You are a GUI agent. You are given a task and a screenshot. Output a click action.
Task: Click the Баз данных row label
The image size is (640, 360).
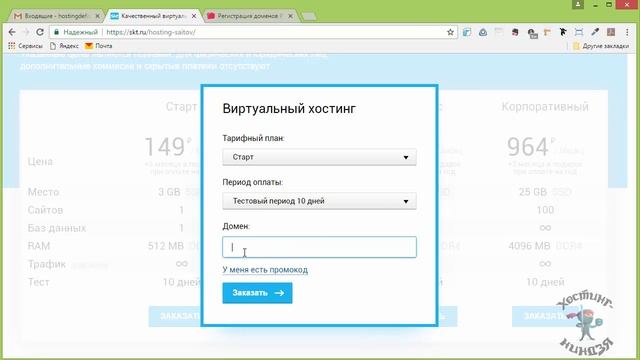pos(57,228)
